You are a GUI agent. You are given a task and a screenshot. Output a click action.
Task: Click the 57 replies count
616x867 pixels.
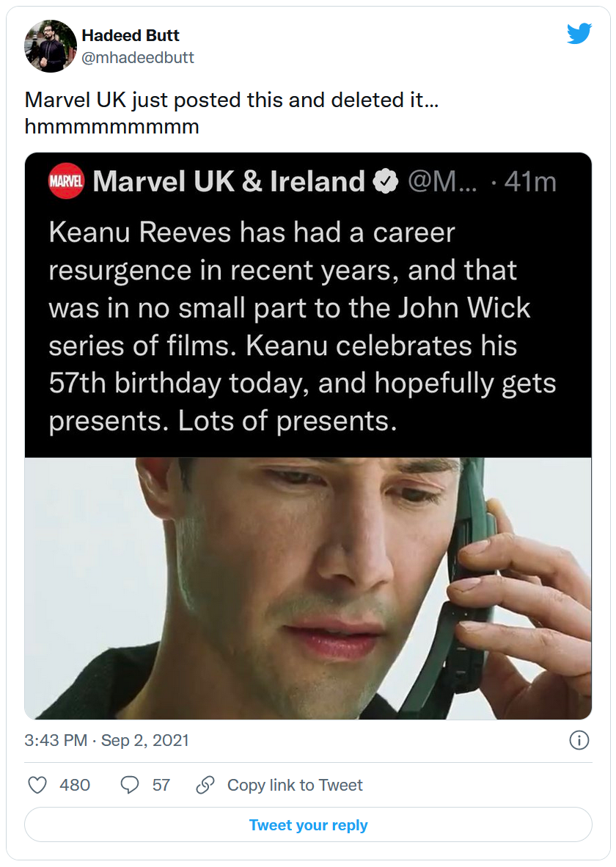point(161,785)
